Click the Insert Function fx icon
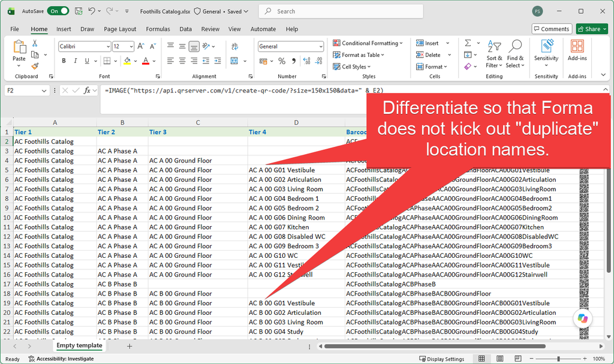The height and width of the screenshot is (364, 614). coord(87,91)
